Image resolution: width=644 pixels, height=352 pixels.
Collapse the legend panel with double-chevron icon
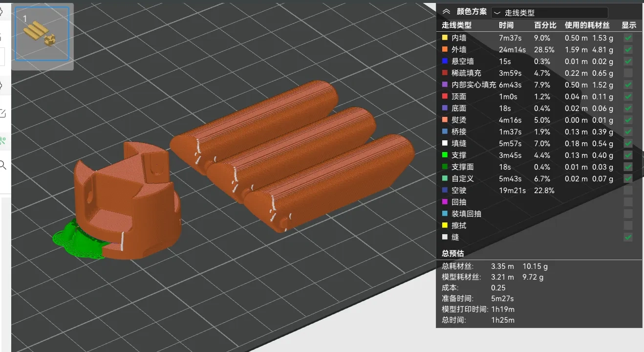[446, 12]
